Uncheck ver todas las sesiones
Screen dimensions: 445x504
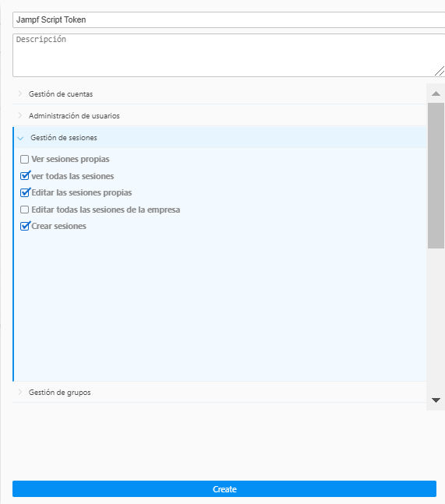point(24,176)
